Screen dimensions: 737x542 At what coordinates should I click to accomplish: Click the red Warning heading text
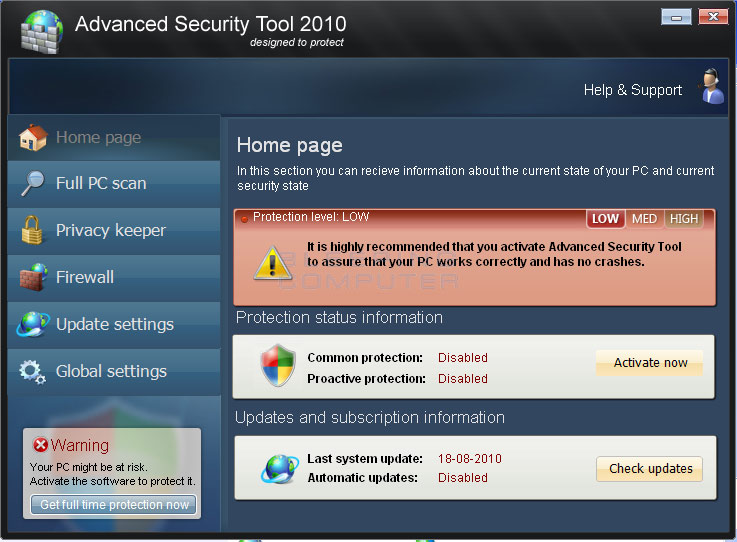point(79,445)
